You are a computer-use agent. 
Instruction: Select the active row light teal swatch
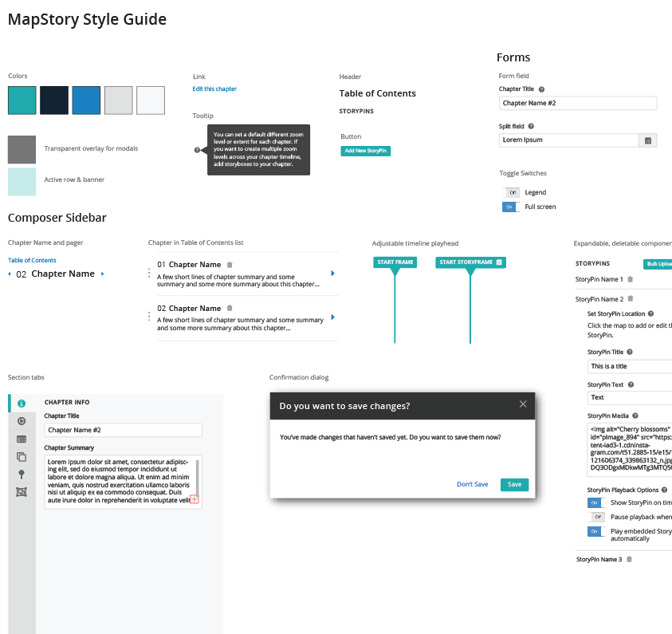point(22,182)
